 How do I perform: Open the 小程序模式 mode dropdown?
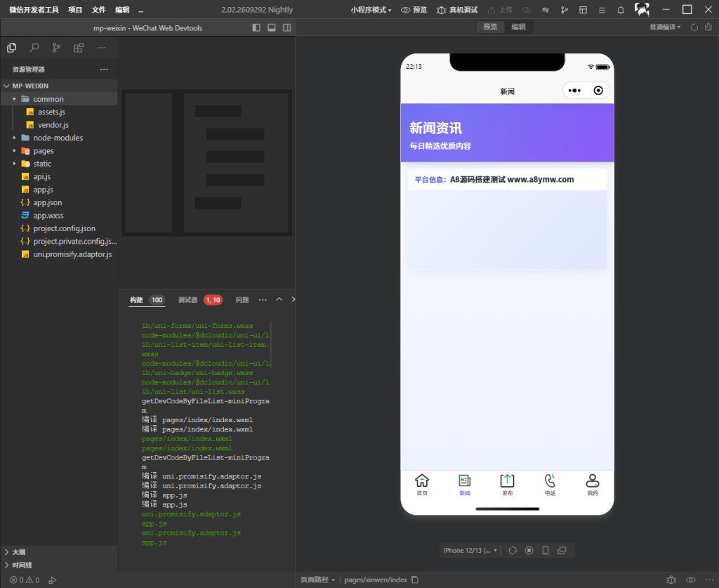click(x=371, y=10)
